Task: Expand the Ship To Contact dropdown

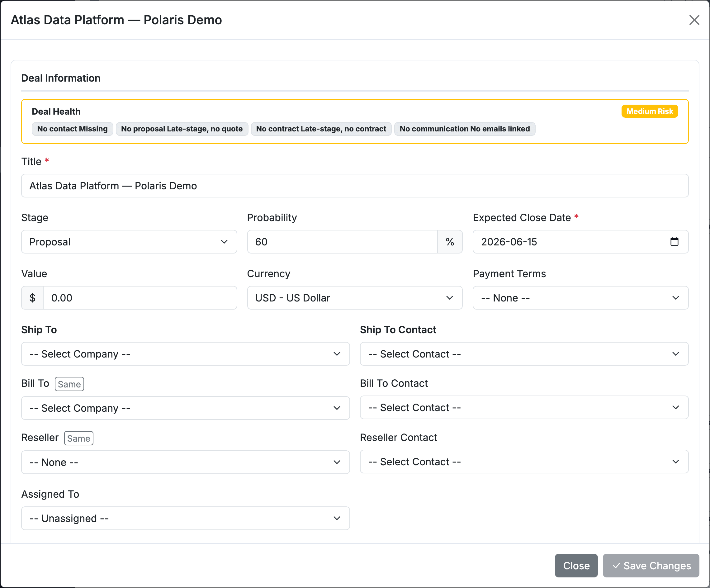Action: pos(524,354)
